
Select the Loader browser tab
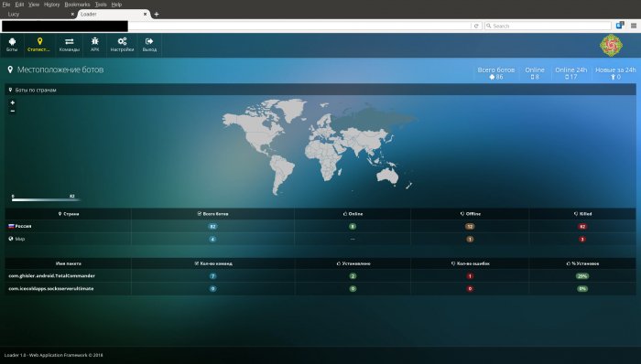(x=114, y=14)
